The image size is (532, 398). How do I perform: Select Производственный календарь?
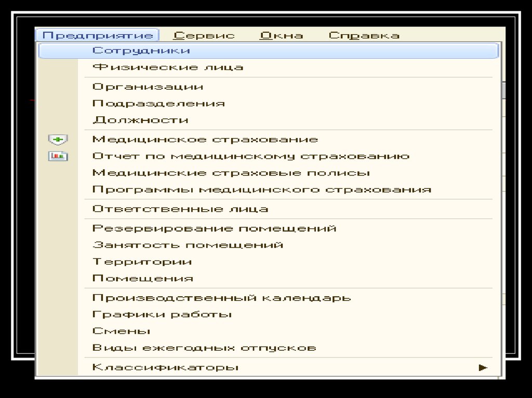221,298
